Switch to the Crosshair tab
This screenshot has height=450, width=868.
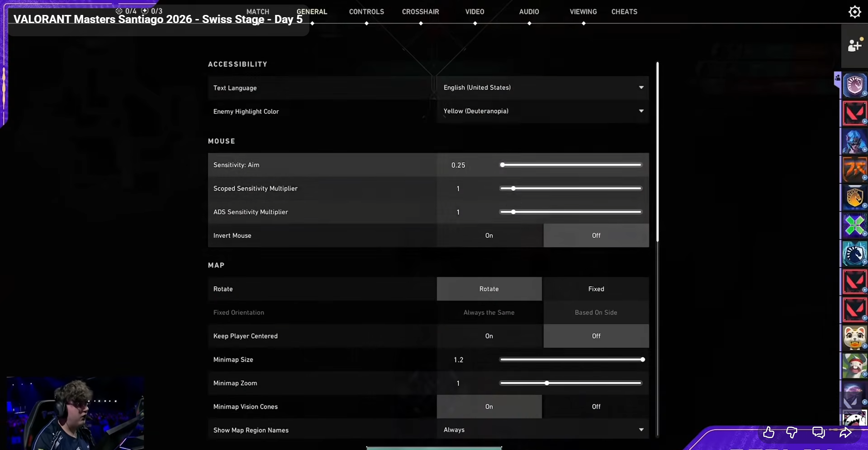(420, 12)
